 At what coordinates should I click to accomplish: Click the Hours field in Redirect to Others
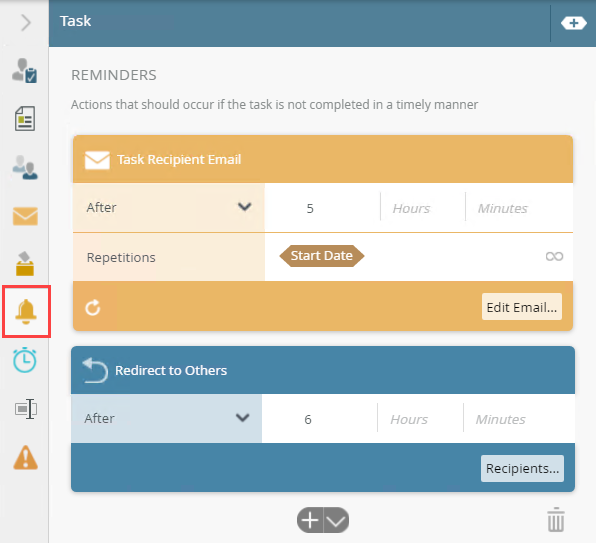420,419
